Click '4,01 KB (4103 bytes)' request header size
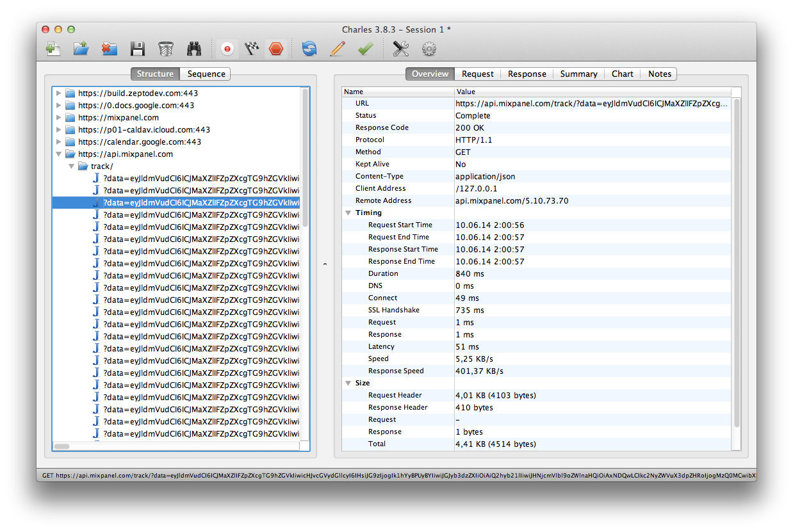This screenshot has height=532, width=793. click(x=496, y=395)
